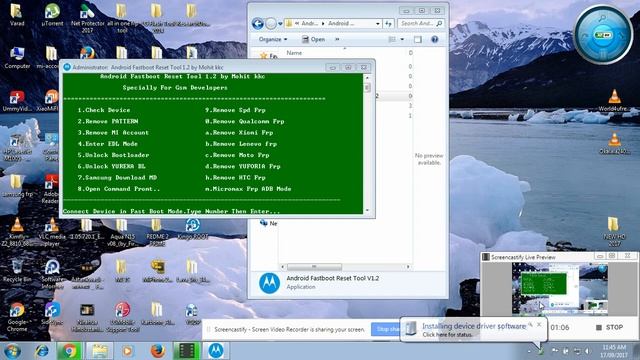Viewport: 640px width, 360px height.
Task: Open the Samsung frp folder on desktop
Action: (17, 186)
